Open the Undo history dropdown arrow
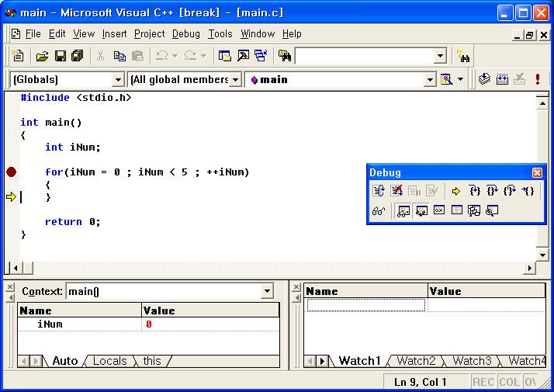This screenshot has width=554, height=392. pyautogui.click(x=175, y=56)
